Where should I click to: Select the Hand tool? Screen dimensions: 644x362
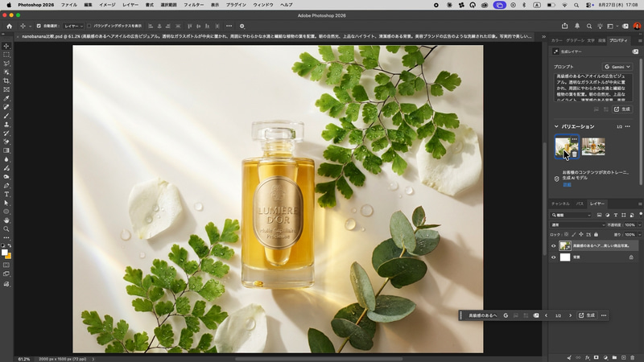click(6, 220)
